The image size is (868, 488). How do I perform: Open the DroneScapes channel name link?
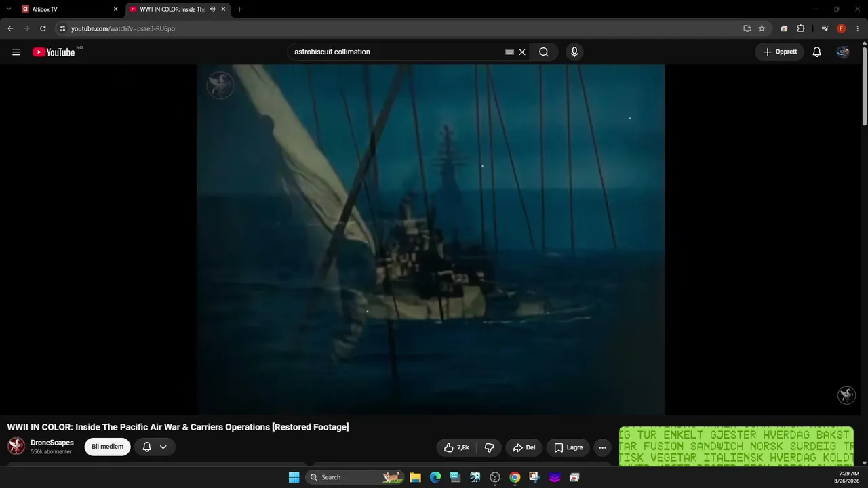(x=52, y=443)
